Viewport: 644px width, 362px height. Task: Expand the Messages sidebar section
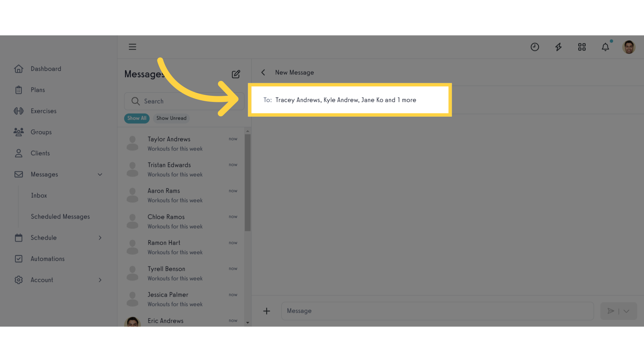click(100, 174)
